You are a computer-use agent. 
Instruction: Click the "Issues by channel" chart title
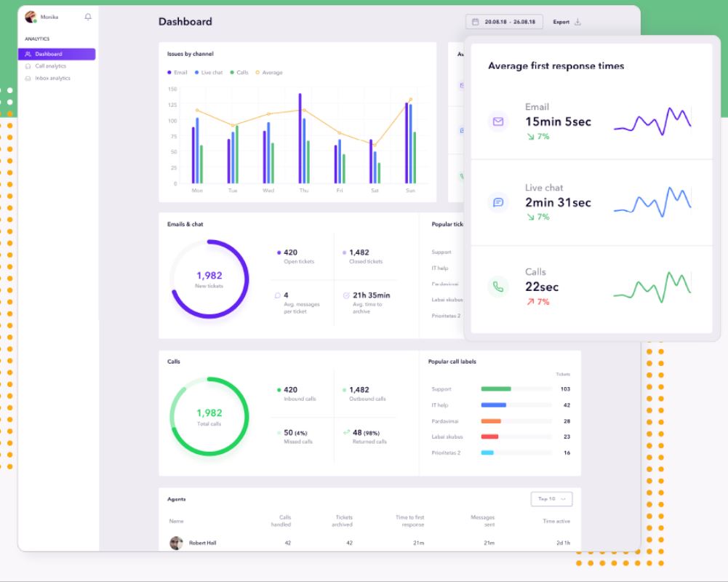tap(191, 54)
